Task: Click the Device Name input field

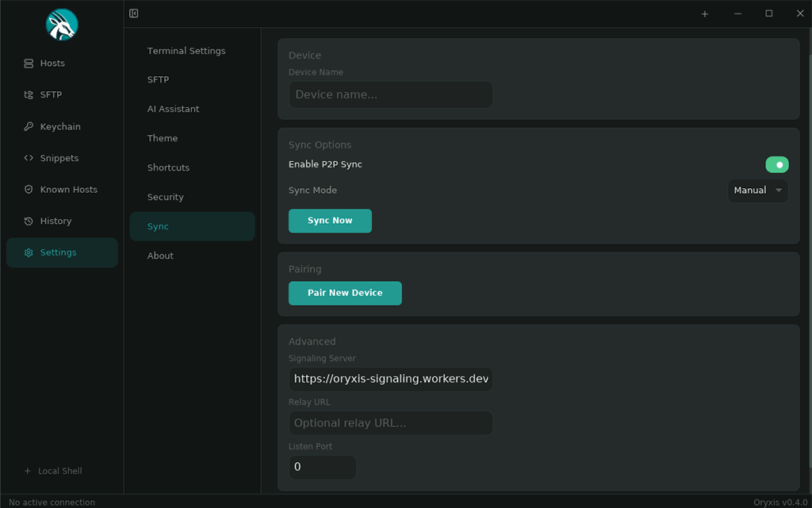Action: tap(390, 94)
